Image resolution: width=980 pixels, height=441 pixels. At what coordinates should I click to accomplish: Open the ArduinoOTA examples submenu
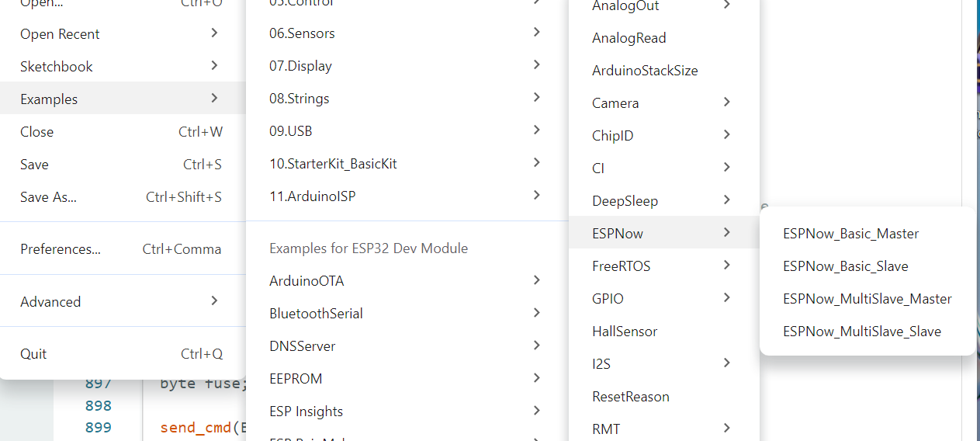pos(306,281)
